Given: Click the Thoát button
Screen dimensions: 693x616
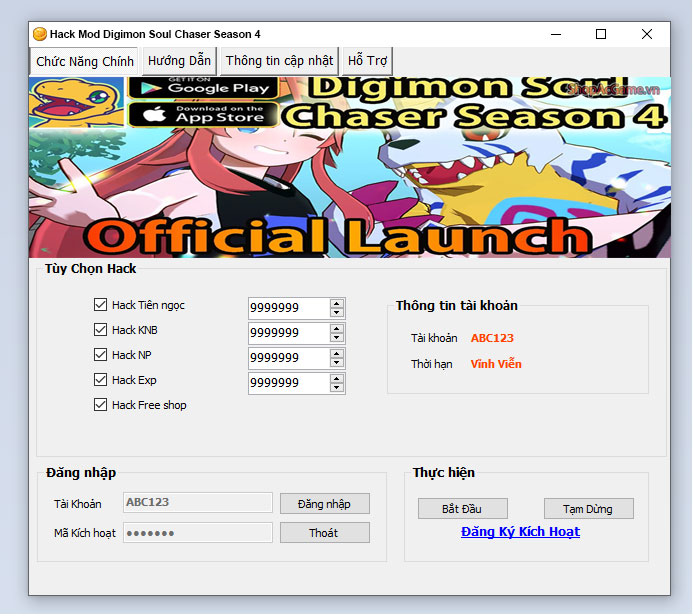Looking at the screenshot, I should (325, 533).
